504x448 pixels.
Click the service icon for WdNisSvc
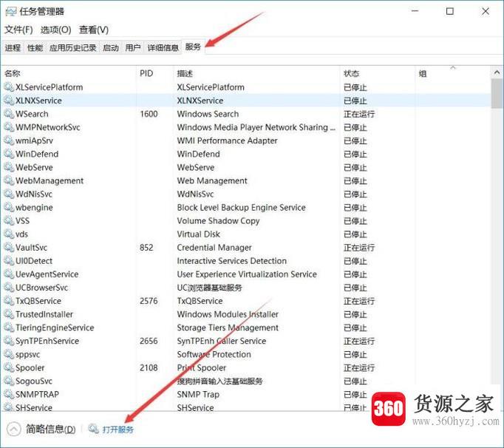point(9,194)
